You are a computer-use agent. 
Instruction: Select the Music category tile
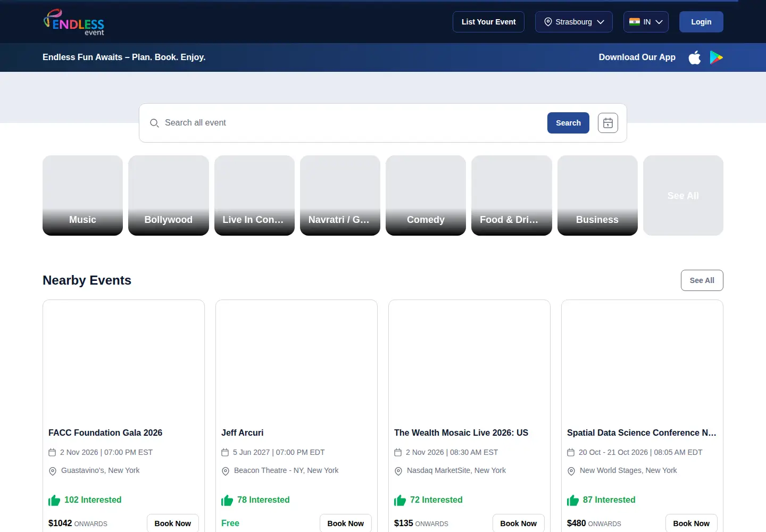point(82,195)
